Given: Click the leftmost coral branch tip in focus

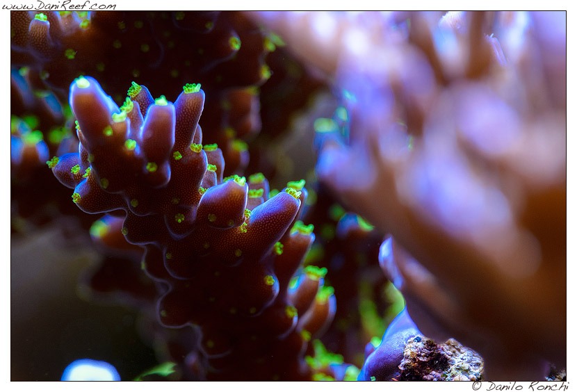Looking at the screenshot, I should coord(66,169).
